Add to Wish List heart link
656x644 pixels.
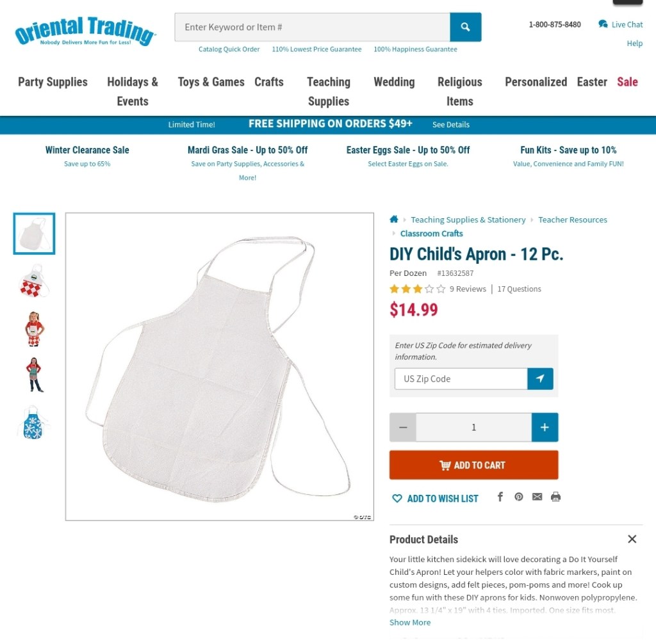coord(435,499)
